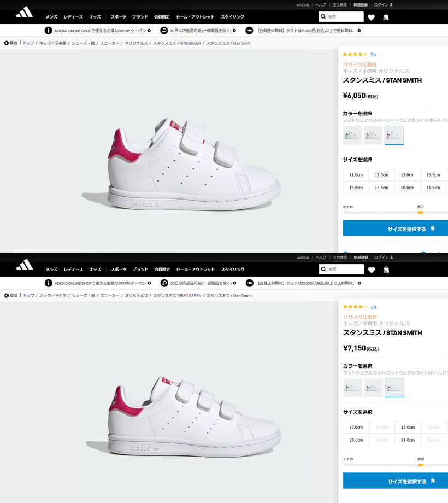
Task: Select size 16.5cm
Action: point(433,188)
